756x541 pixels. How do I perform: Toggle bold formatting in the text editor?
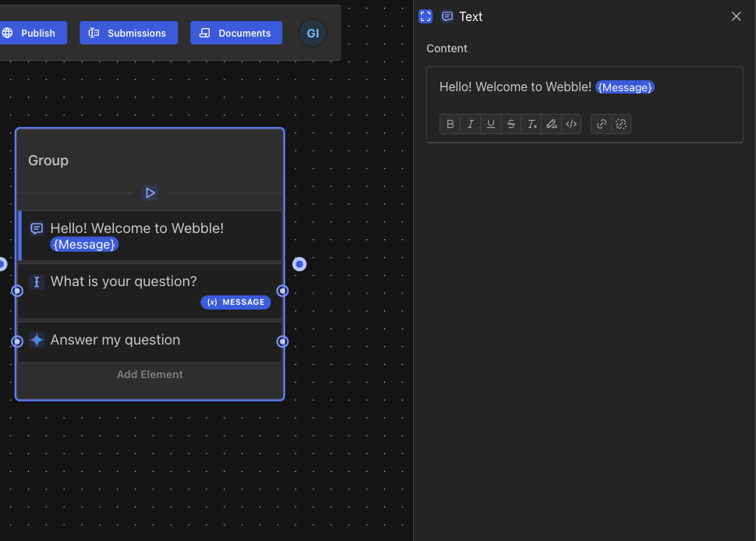(x=450, y=124)
